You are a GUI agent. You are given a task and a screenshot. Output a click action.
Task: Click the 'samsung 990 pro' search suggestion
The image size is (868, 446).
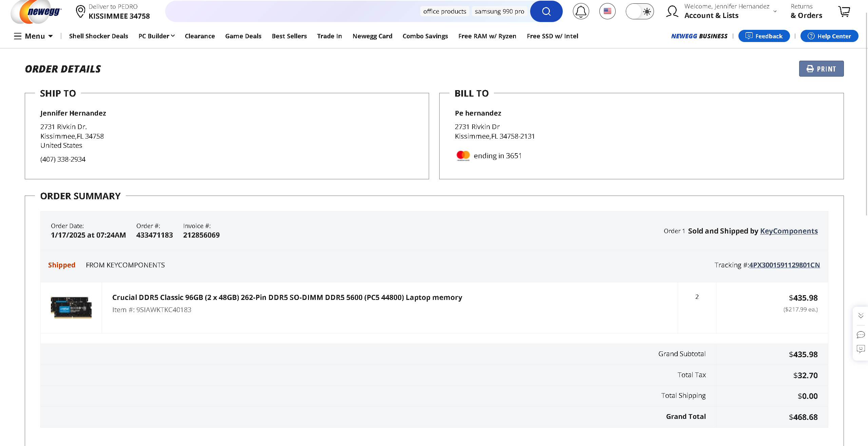499,12
